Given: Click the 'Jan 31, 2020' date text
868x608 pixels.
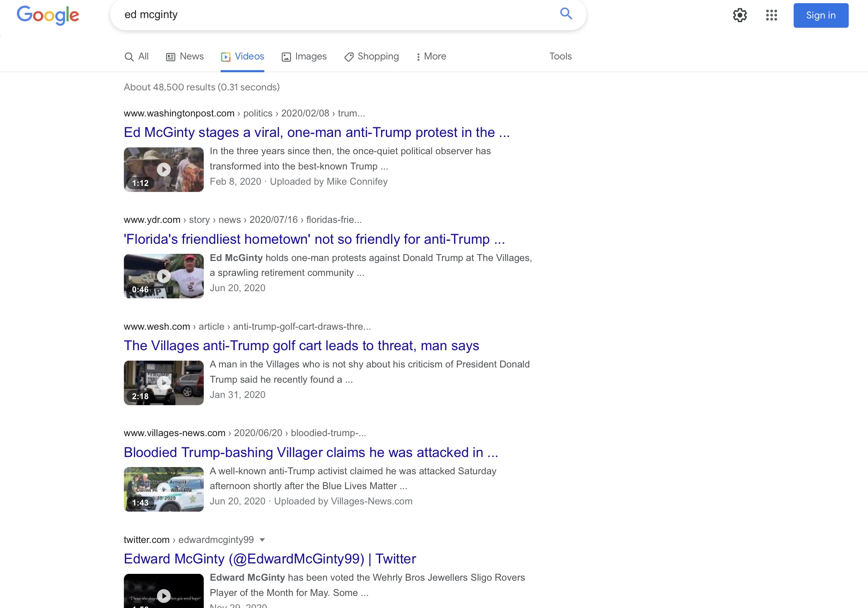Looking at the screenshot, I should coord(237,395).
